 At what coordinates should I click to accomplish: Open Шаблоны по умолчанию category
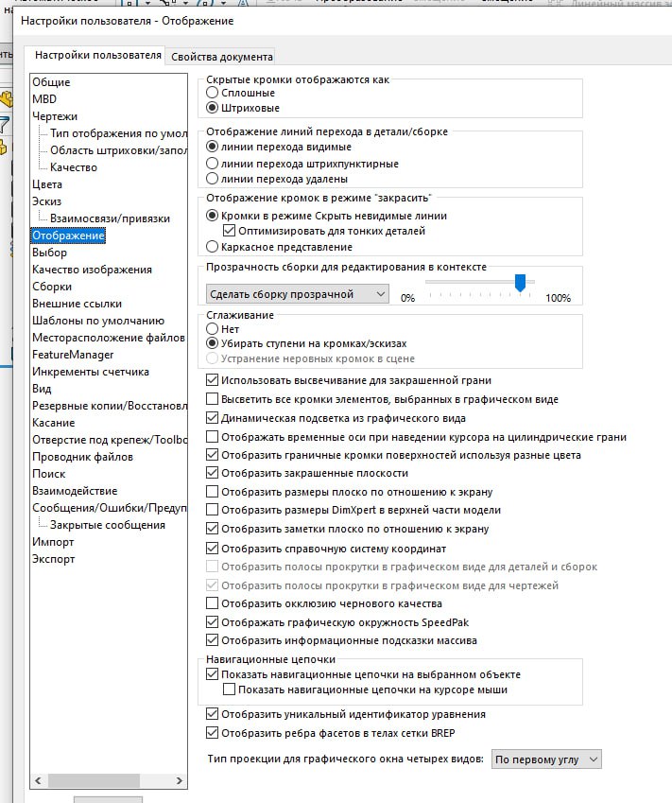coord(98,321)
